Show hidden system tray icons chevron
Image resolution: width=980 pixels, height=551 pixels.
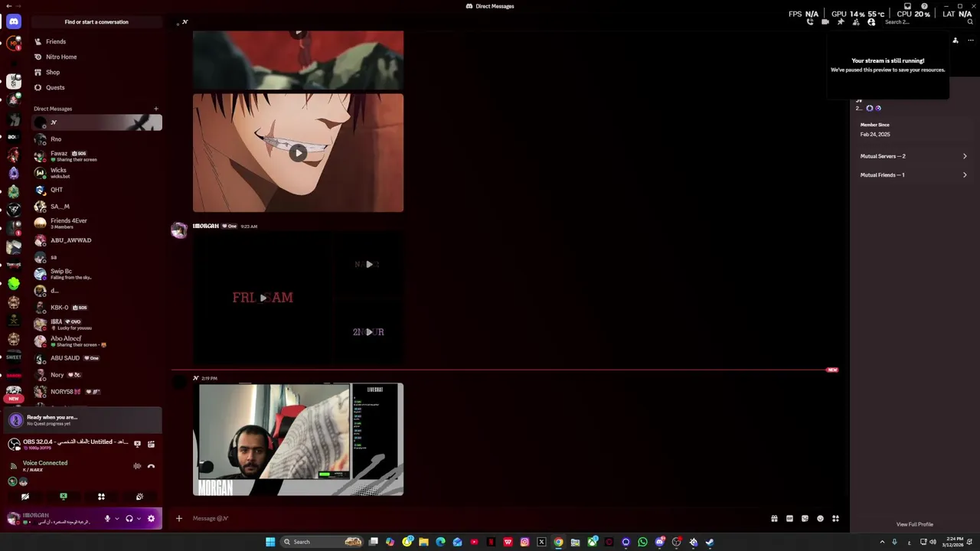pyautogui.click(x=882, y=542)
